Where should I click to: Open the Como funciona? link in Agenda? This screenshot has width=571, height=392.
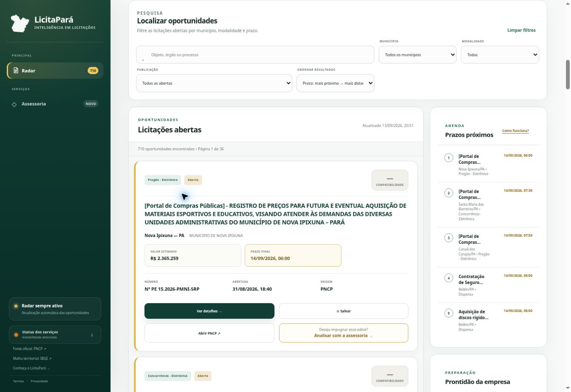coord(516,131)
